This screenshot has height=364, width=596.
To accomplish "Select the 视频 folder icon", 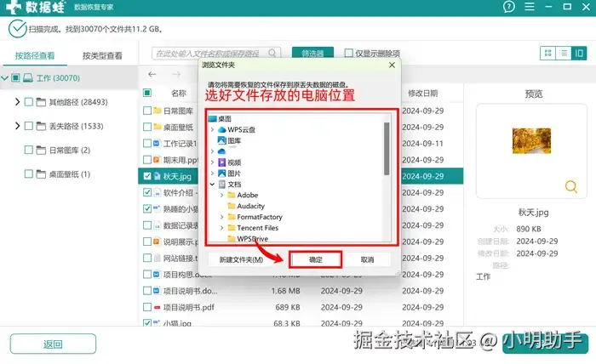I will pyautogui.click(x=222, y=162).
